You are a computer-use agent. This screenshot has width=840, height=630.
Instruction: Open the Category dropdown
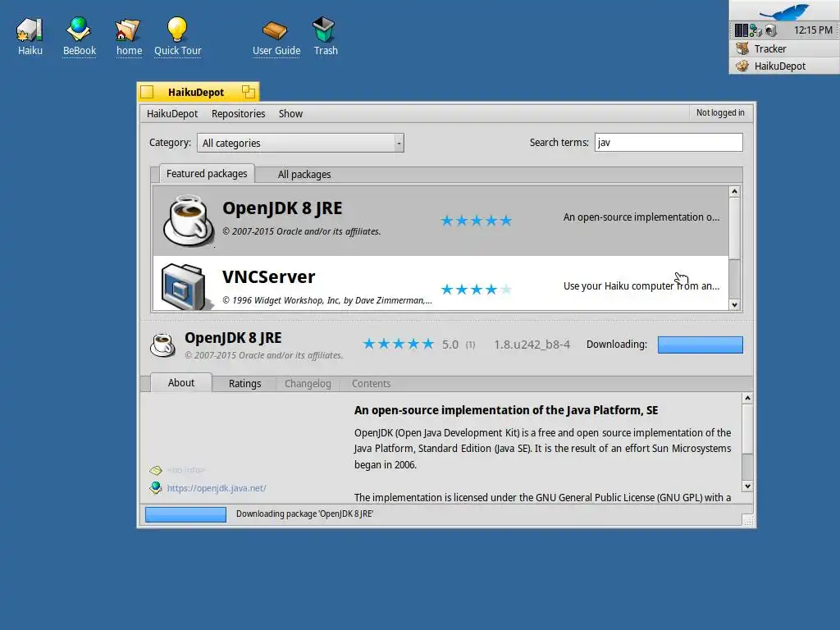300,143
